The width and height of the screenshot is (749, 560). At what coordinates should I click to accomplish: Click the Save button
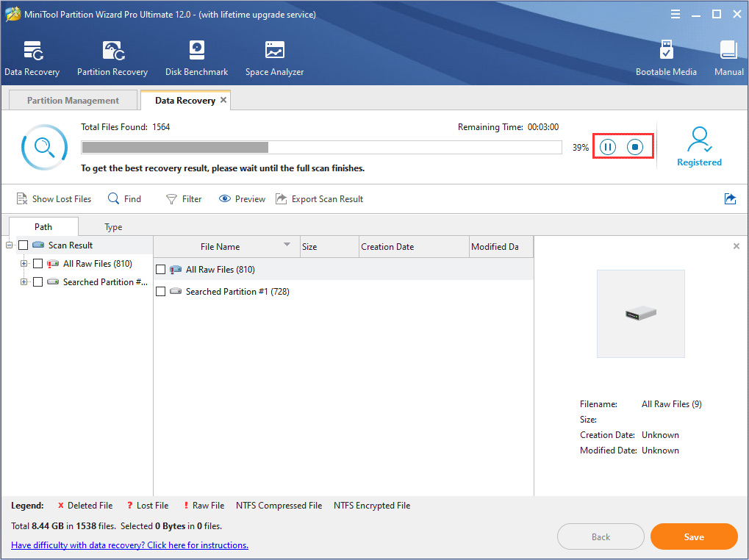coord(694,536)
